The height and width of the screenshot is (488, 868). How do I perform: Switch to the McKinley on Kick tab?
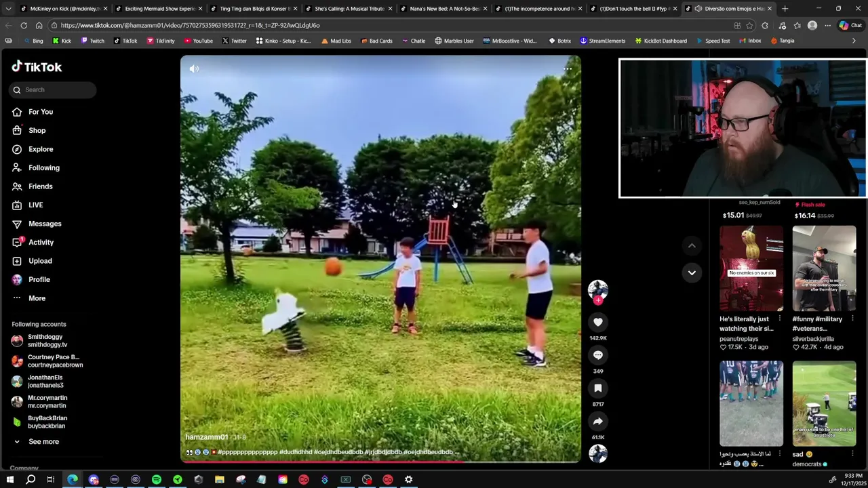pyautogui.click(x=64, y=9)
